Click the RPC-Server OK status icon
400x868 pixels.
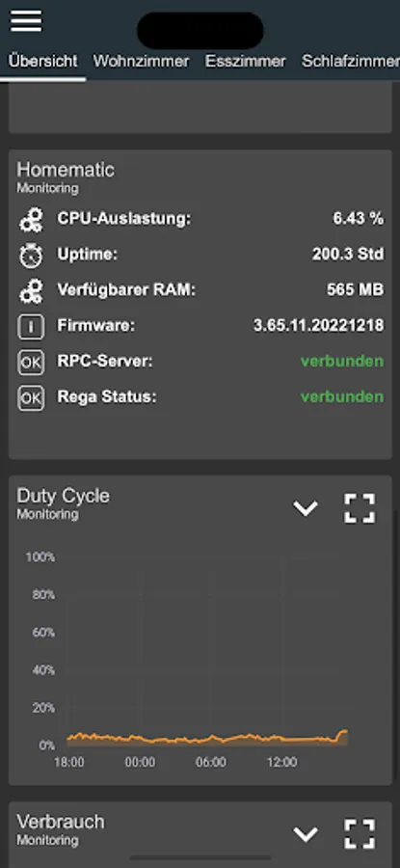pyautogui.click(x=31, y=362)
